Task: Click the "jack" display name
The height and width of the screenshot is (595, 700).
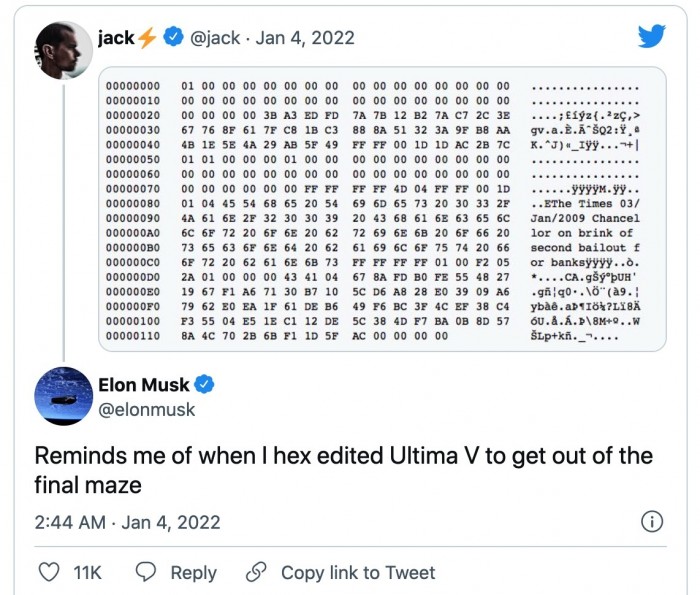Action: [x=116, y=37]
